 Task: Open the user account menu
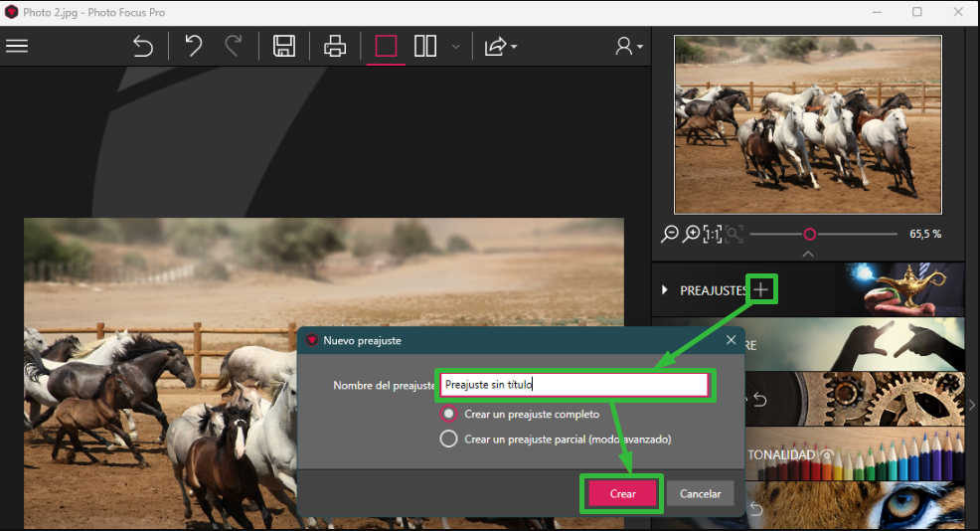pyautogui.click(x=629, y=47)
